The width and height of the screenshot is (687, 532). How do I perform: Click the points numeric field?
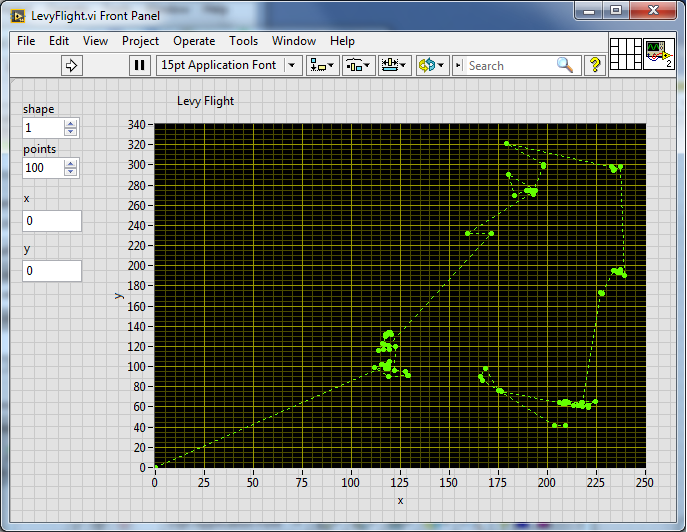click(42, 168)
